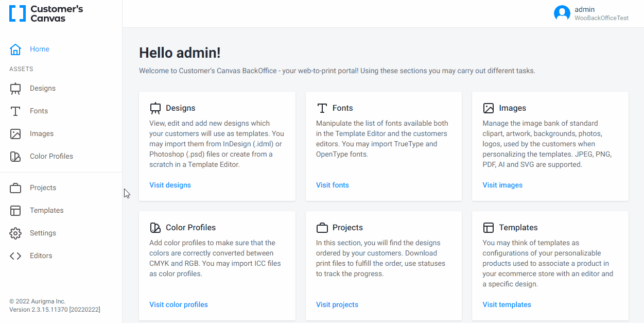Click the Projects briefcase icon in sidebar
644x323 pixels.
pyautogui.click(x=15, y=188)
